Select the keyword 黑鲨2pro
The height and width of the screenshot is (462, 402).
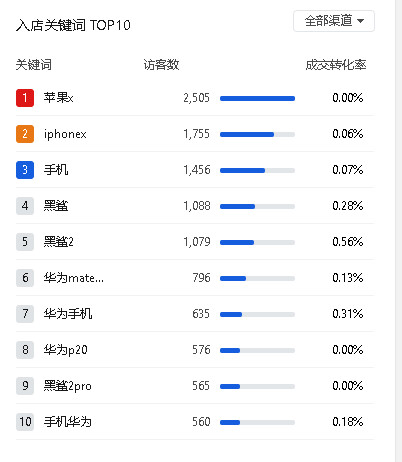pos(68,386)
